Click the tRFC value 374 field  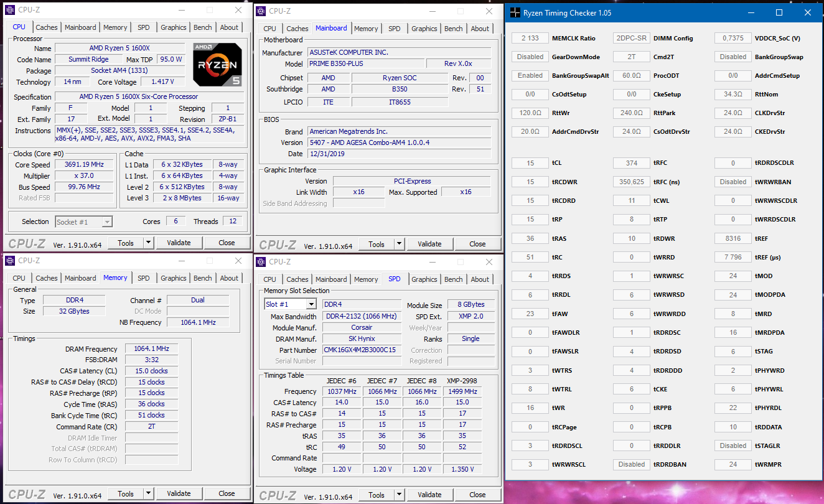point(632,163)
